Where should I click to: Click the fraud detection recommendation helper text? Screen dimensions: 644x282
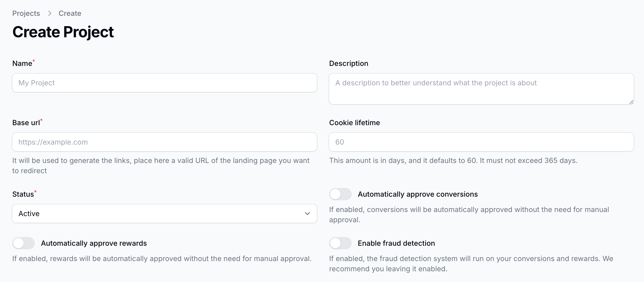coord(471,264)
